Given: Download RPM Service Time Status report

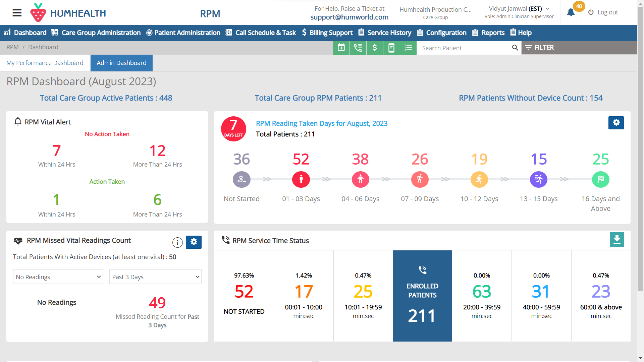Looking at the screenshot, I should tap(617, 240).
